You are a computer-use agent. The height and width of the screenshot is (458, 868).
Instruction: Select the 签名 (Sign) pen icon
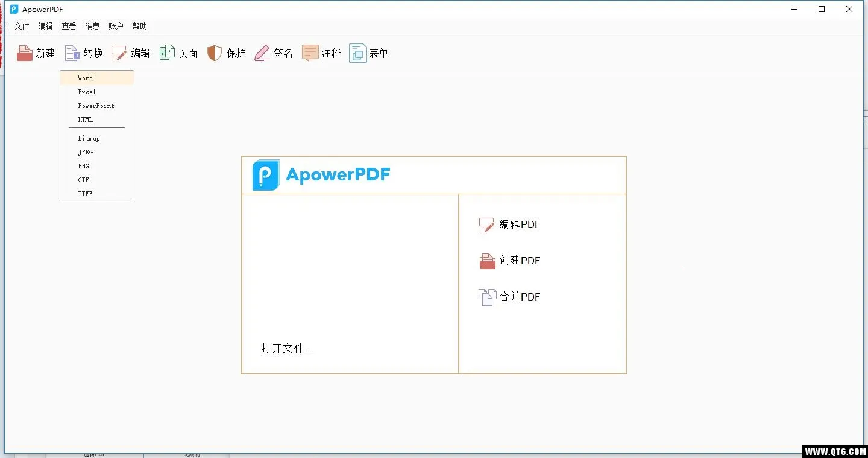274,53
